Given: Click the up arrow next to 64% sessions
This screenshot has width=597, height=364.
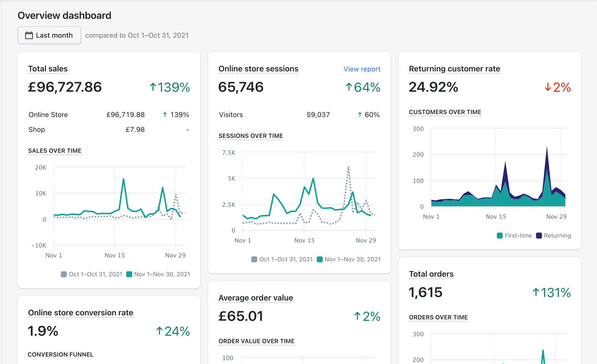Looking at the screenshot, I should [349, 87].
